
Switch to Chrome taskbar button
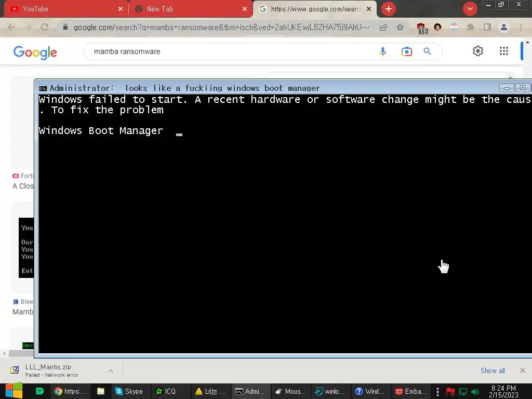coord(71,391)
